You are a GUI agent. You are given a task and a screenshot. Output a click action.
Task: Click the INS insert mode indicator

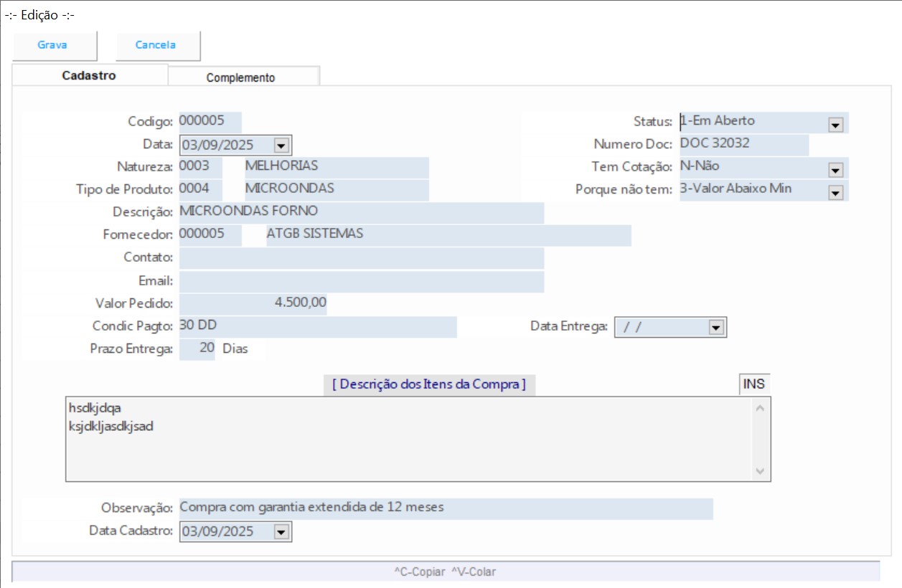tap(753, 384)
